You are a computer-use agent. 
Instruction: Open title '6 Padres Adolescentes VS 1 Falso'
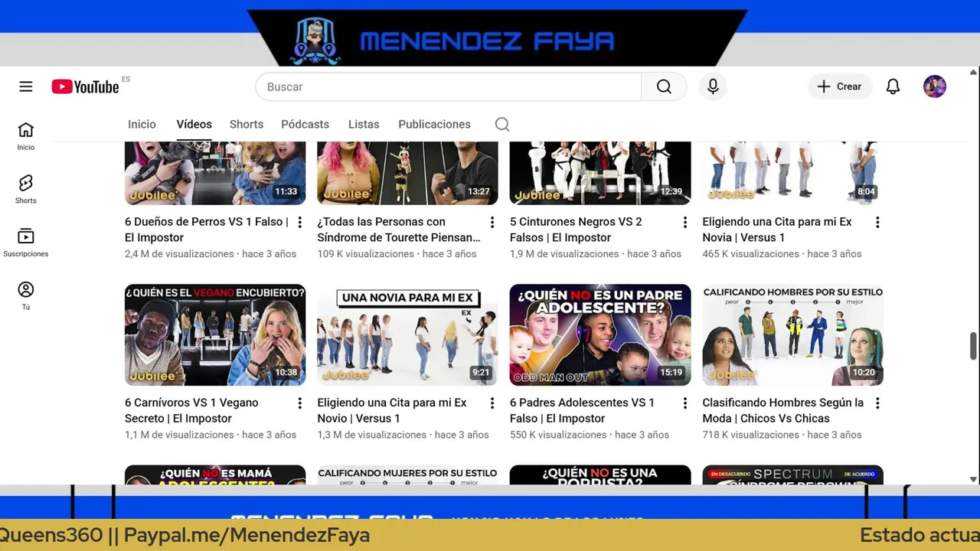click(582, 410)
